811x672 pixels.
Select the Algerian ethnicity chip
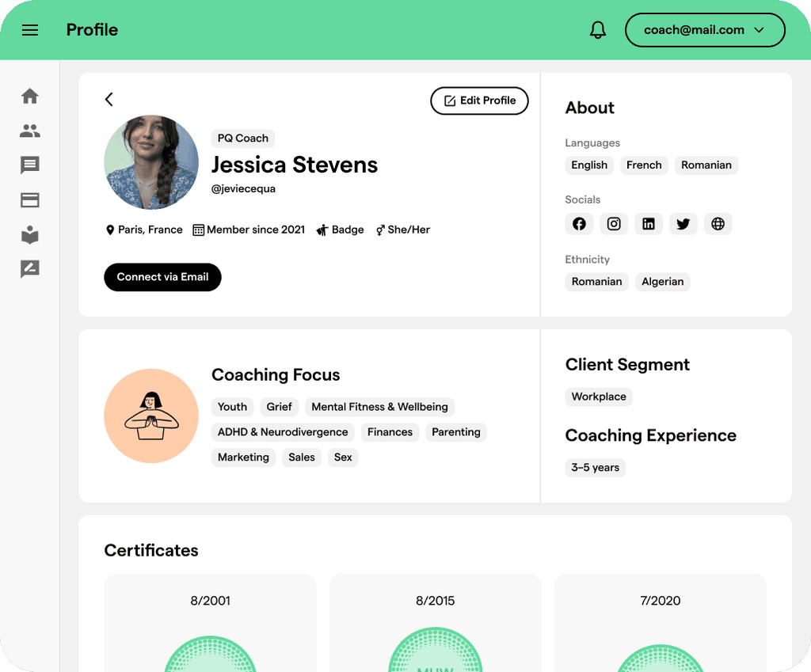[x=663, y=282]
